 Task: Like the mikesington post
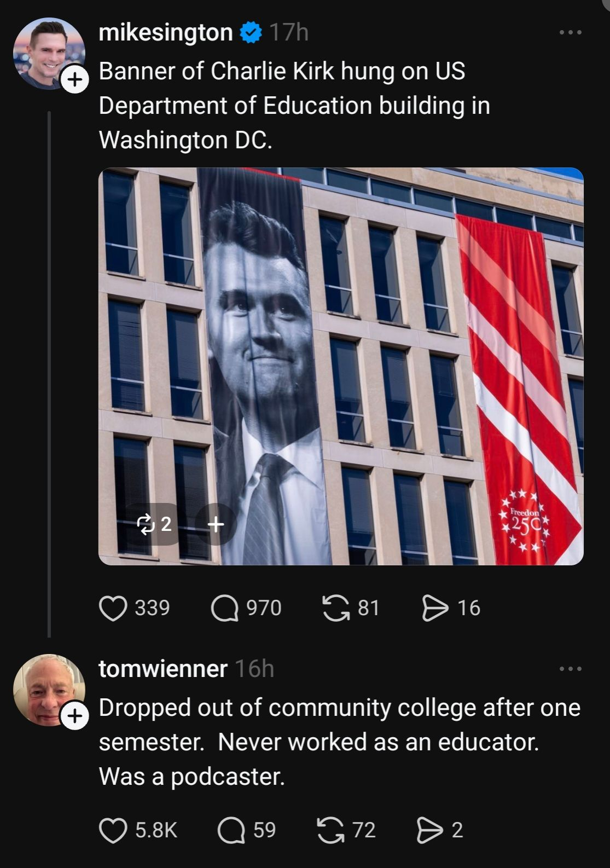coord(113,609)
